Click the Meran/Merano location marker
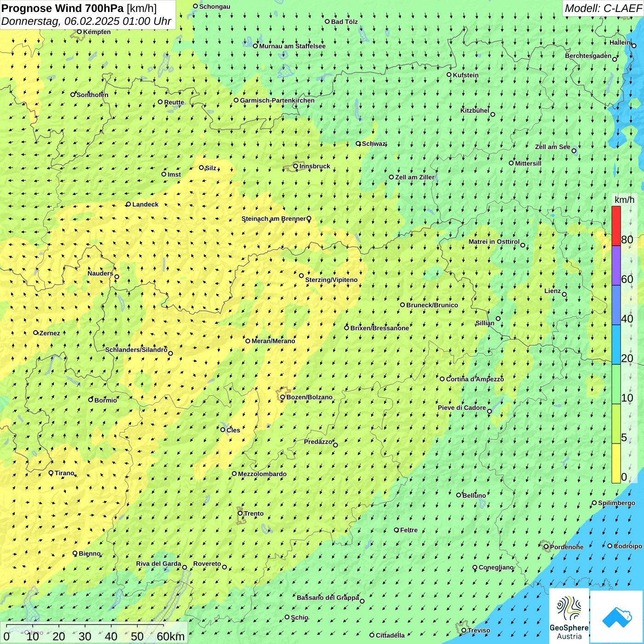644x644 pixels. 247,341
